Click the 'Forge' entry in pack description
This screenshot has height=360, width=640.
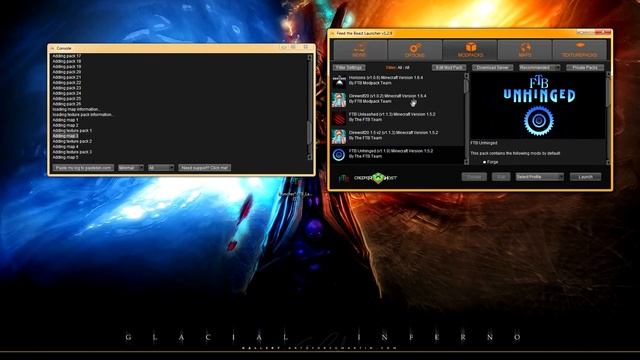pyautogui.click(x=492, y=162)
